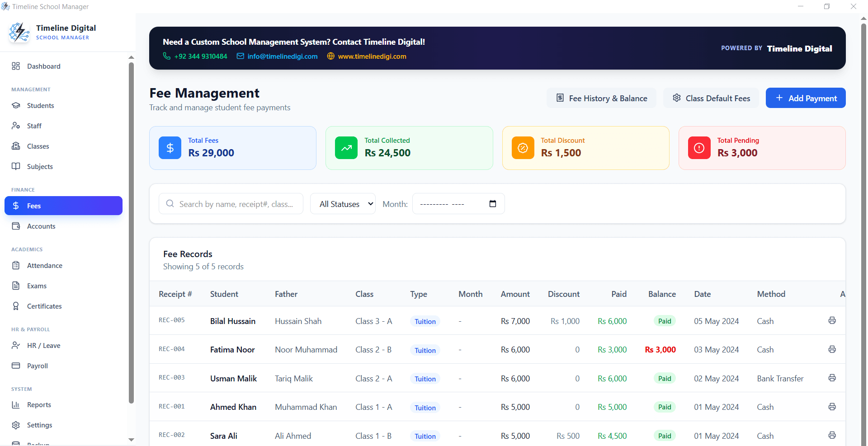This screenshot has width=868, height=446.
Task: Open the Dashboard from the sidebar icon
Action: [16, 66]
